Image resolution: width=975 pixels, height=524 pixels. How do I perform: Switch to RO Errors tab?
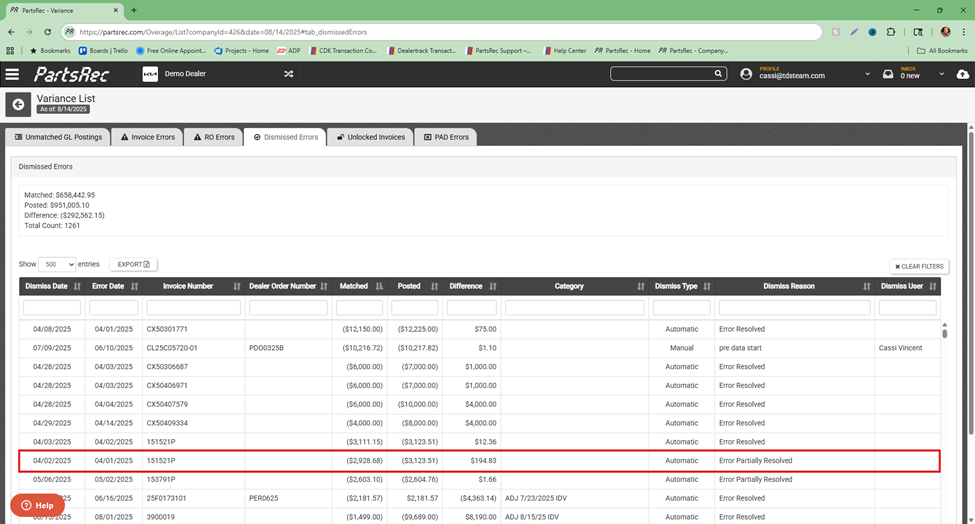(x=214, y=137)
